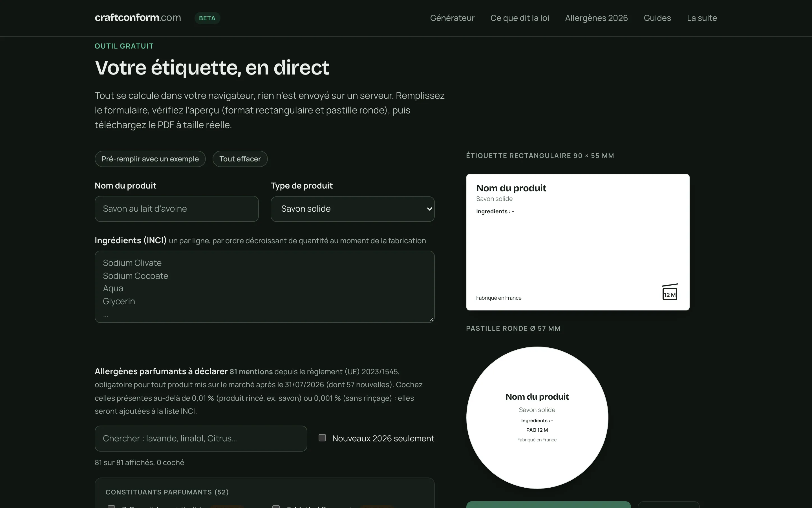Click Pré-remplir avec un exemple button
812x508 pixels.
click(x=150, y=159)
